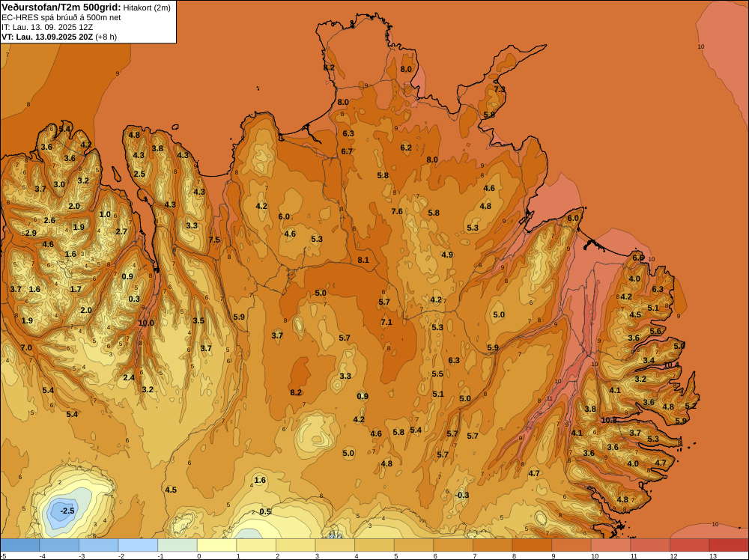749x560 pixels.
Task: Select the 10.0 temperature label
Action: click(x=146, y=323)
